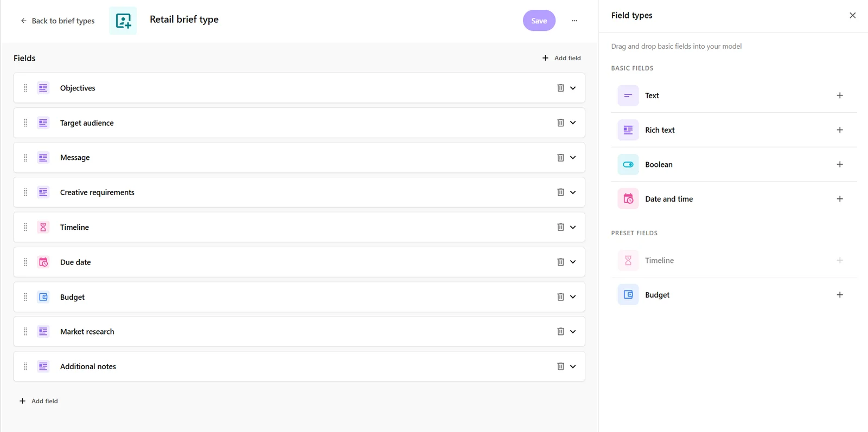Open the more options ellipsis menu
This screenshot has height=432, width=868.
click(x=575, y=21)
